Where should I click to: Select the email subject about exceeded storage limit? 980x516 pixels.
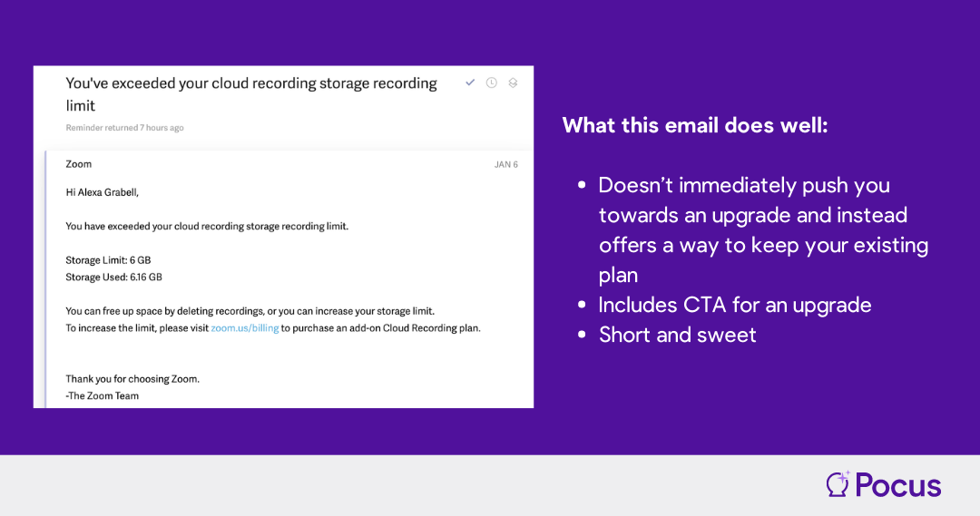(x=251, y=94)
